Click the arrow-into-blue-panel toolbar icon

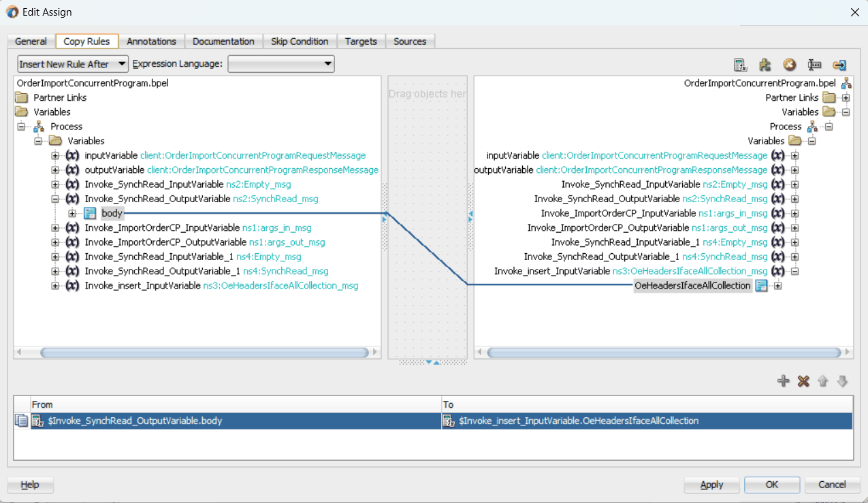coord(839,65)
